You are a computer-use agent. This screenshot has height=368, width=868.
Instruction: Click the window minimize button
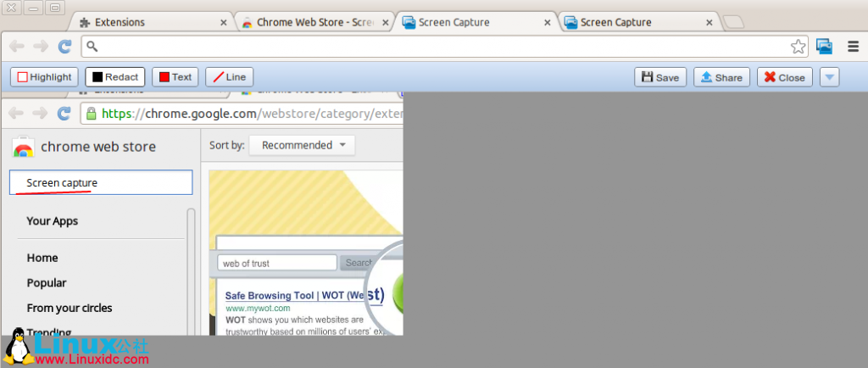click(33, 8)
